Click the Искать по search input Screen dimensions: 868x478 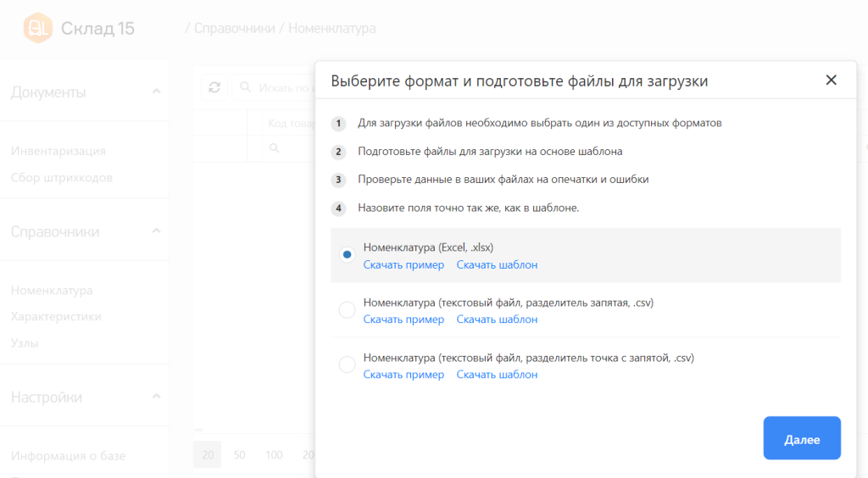pyautogui.click(x=274, y=87)
